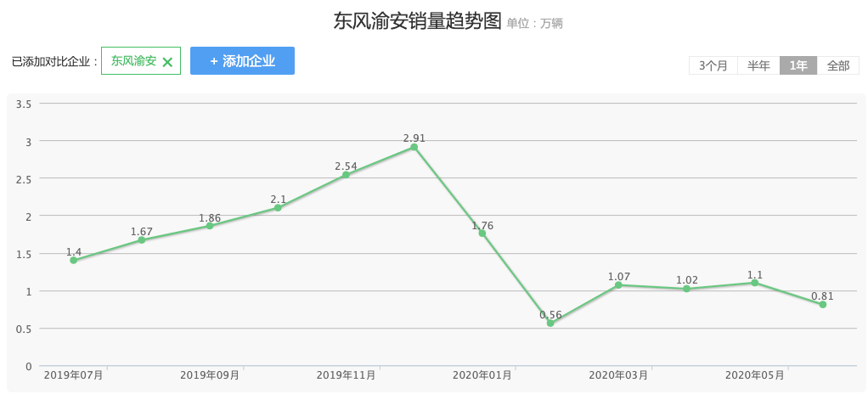The width and height of the screenshot is (868, 394).
Task: Select the 1年 time range tab
Action: coord(798,65)
